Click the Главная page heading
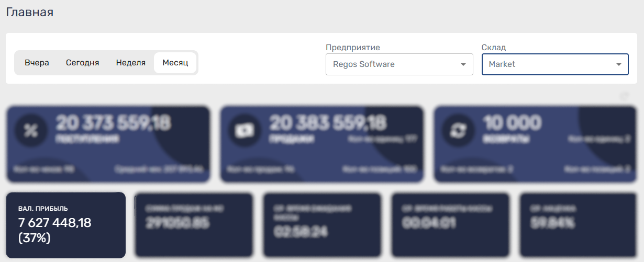 [30, 12]
